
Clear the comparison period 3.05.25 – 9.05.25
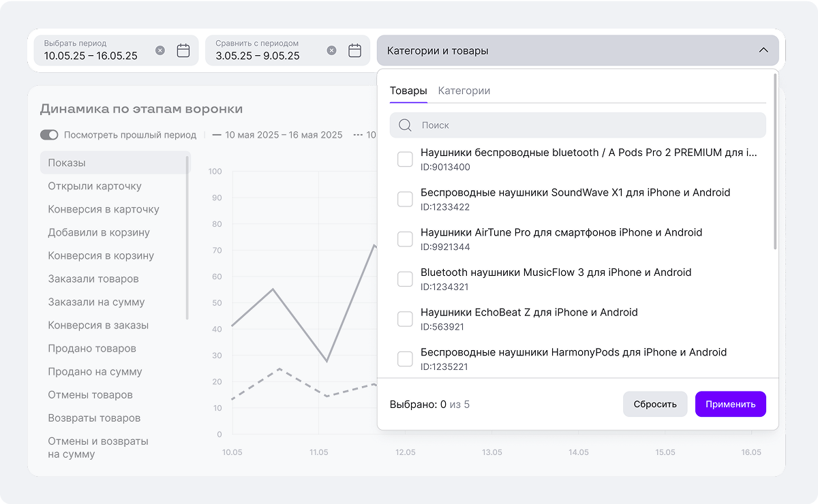(x=331, y=50)
